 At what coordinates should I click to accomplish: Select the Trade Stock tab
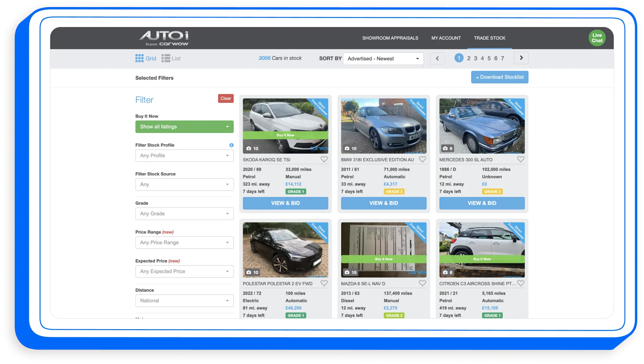pyautogui.click(x=489, y=38)
